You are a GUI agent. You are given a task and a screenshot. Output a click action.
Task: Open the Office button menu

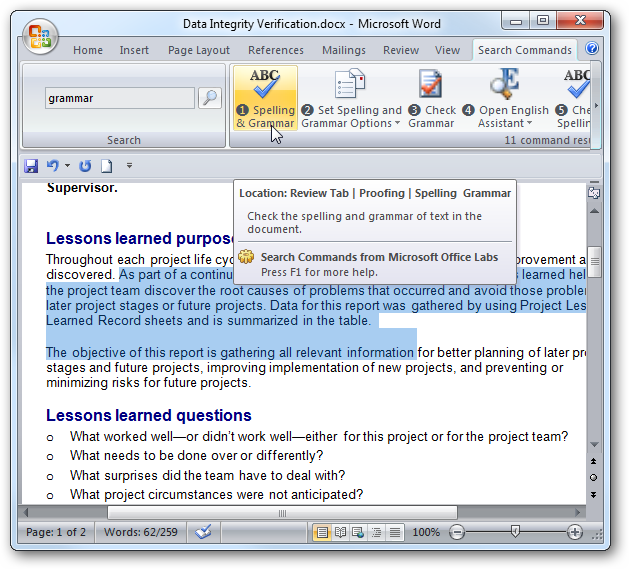41,37
